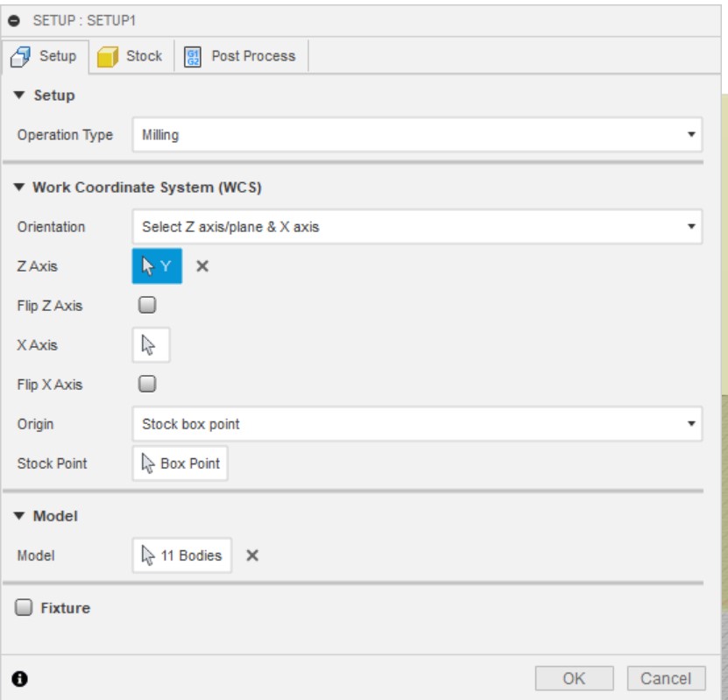
Task: Open the Operation Type dropdown
Action: pyautogui.click(x=417, y=135)
